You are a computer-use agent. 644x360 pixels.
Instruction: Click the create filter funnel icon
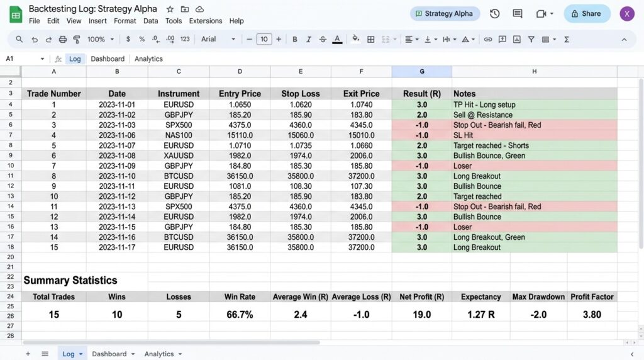pyautogui.click(x=531, y=39)
